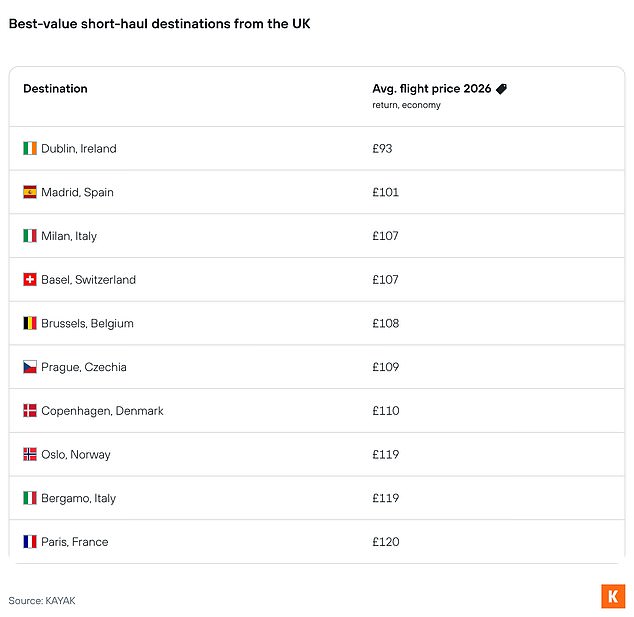Click the Spain flag icon
The image size is (634, 617).
tap(30, 192)
